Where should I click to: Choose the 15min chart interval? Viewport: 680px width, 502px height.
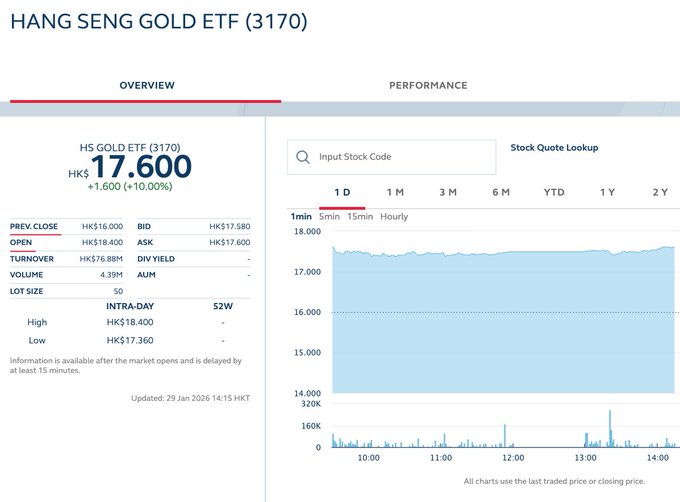click(360, 217)
